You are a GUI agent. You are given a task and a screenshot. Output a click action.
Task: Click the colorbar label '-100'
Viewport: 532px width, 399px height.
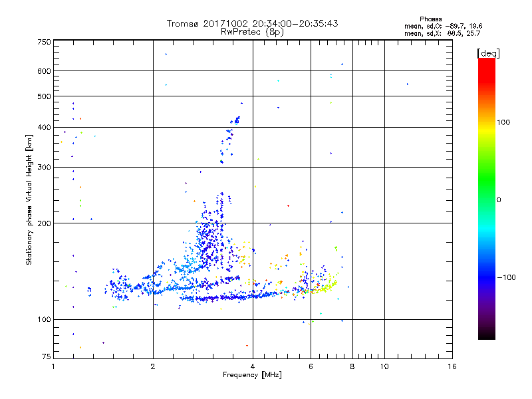[x=507, y=277]
